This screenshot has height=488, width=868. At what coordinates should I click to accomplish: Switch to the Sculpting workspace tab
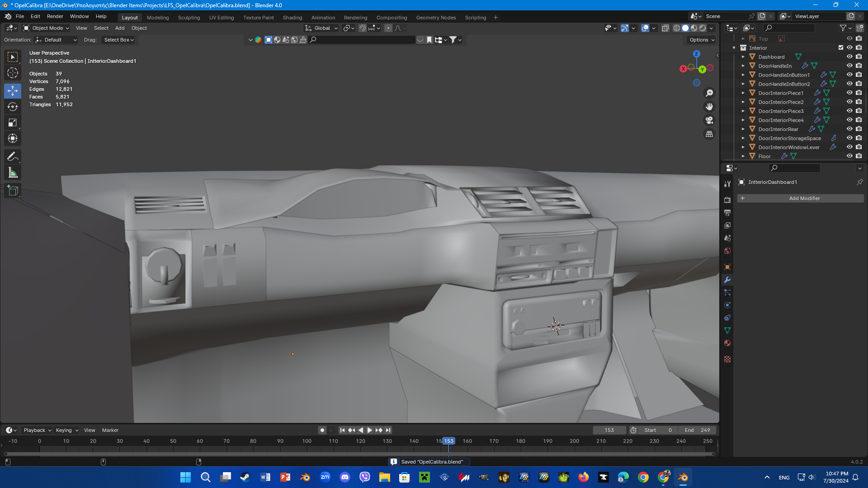click(x=189, y=18)
